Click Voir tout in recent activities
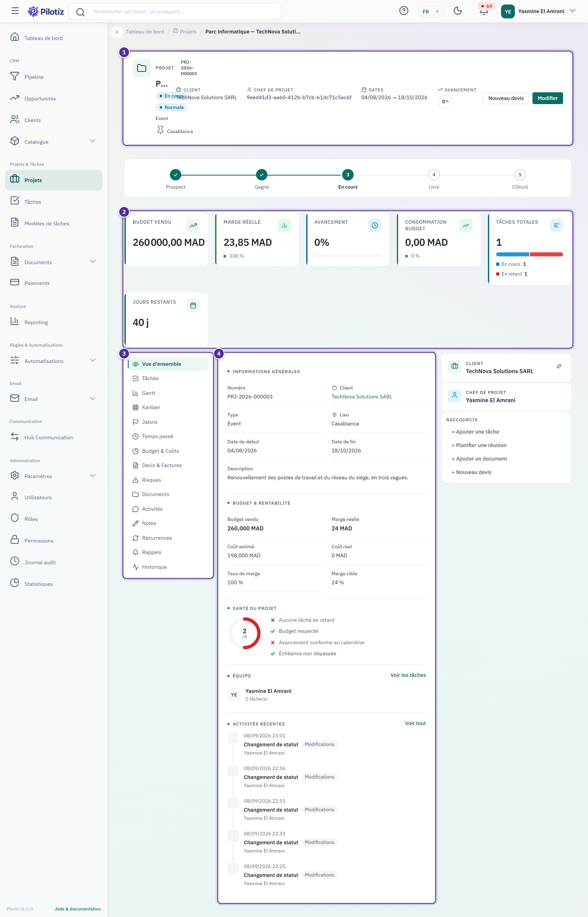The width and height of the screenshot is (588, 917). tap(415, 723)
